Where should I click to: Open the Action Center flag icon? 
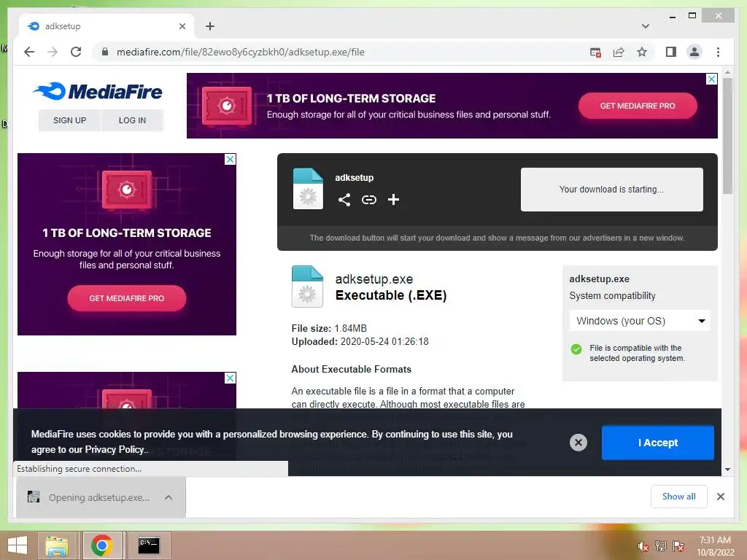[x=678, y=545]
